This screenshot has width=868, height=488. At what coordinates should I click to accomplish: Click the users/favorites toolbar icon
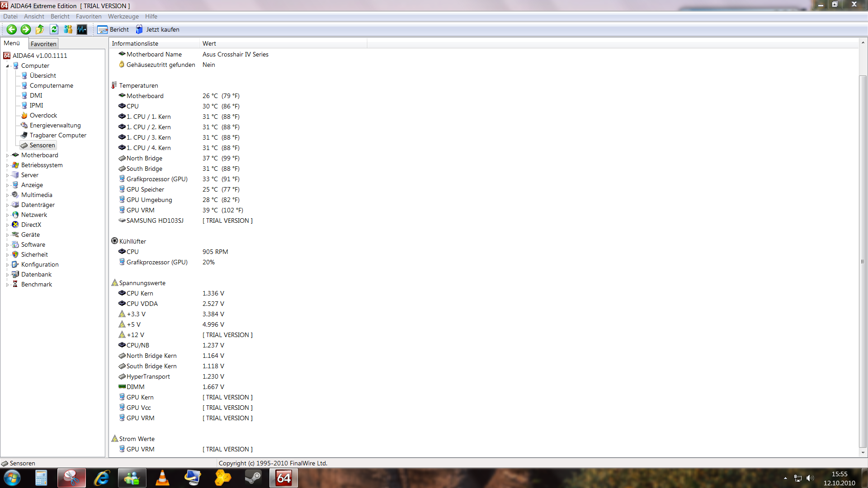pos(68,29)
